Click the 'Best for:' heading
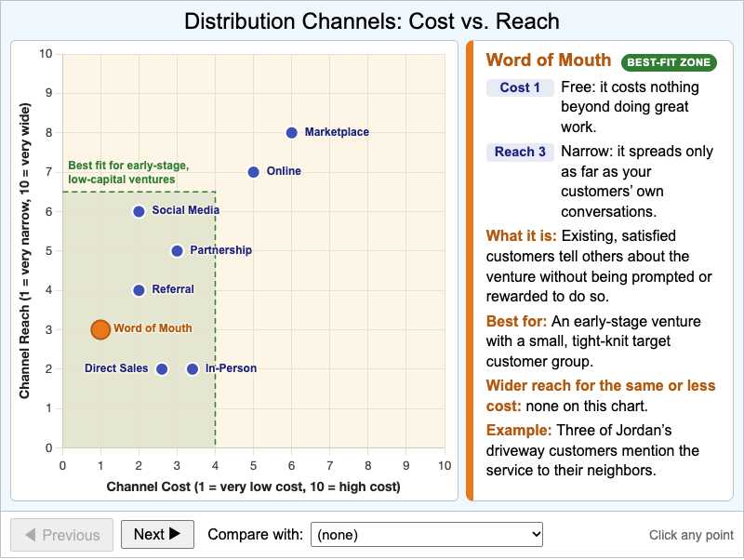Viewport: 744px width, 560px height. 516,321
